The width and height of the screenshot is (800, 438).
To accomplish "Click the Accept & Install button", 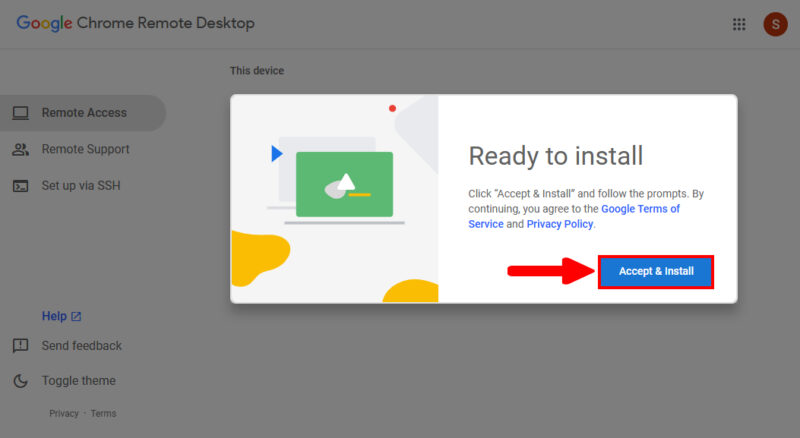I will coord(656,272).
